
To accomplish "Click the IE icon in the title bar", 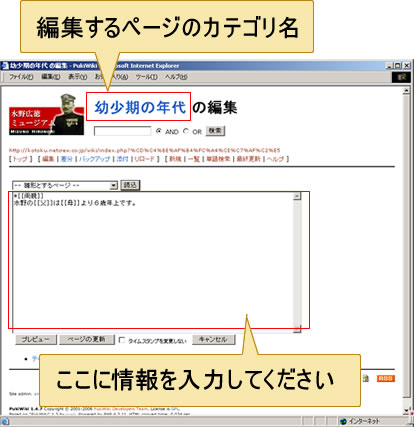I will [5, 66].
